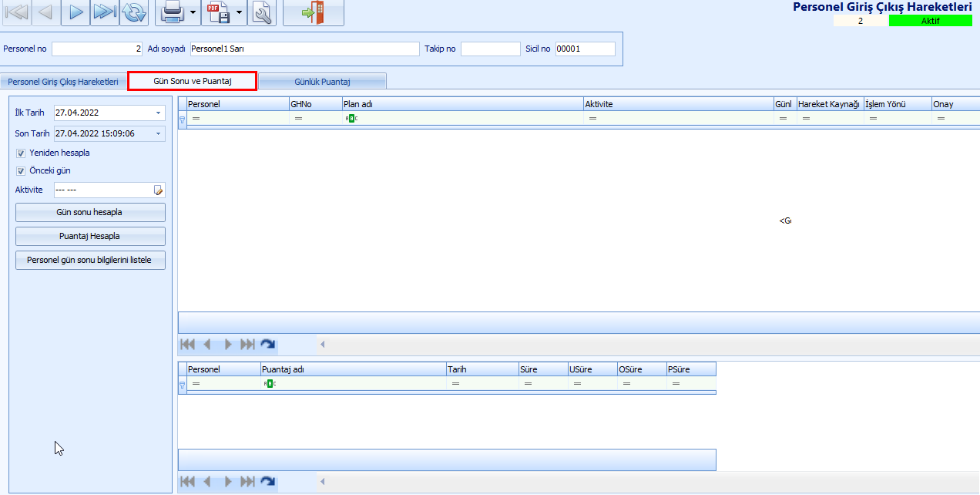Open the Günlük Puantaj tab

322,81
